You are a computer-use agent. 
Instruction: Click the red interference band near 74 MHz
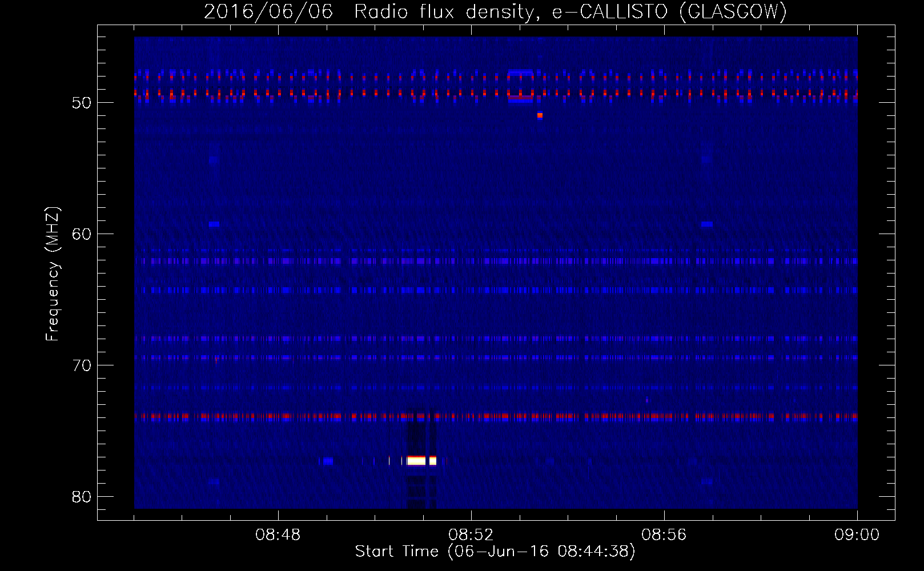[496, 416]
